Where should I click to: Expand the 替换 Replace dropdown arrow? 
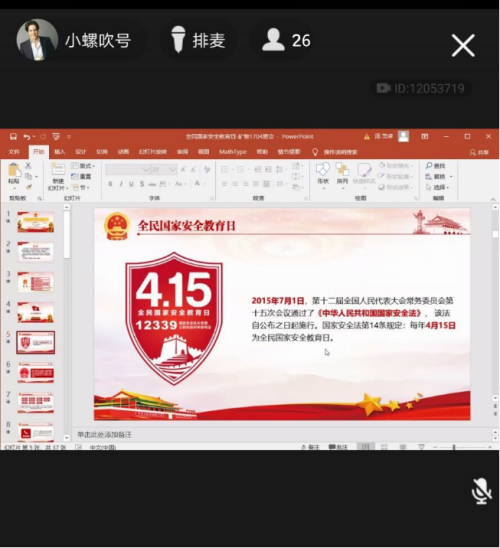(x=451, y=176)
